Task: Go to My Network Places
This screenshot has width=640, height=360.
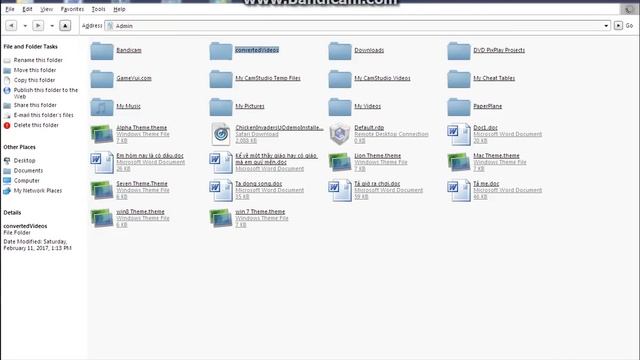Action: point(38,191)
